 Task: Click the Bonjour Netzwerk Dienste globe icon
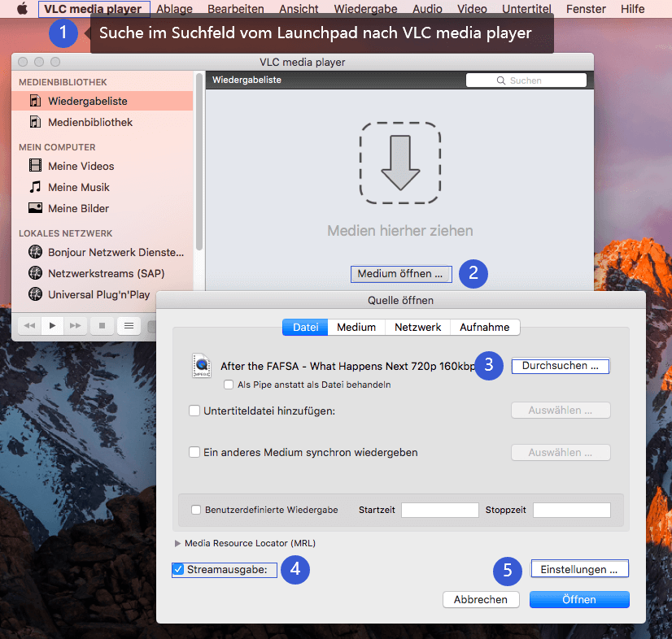pos(35,252)
